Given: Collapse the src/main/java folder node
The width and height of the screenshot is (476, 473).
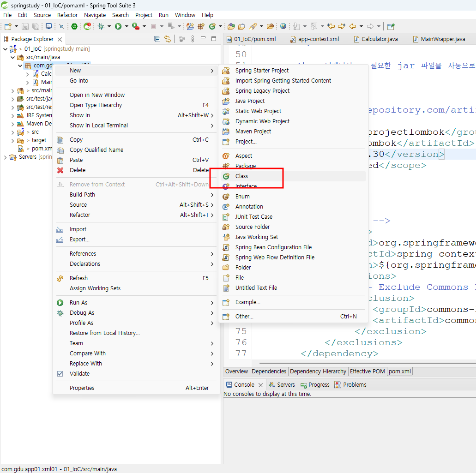Looking at the screenshot, I should (x=13, y=57).
